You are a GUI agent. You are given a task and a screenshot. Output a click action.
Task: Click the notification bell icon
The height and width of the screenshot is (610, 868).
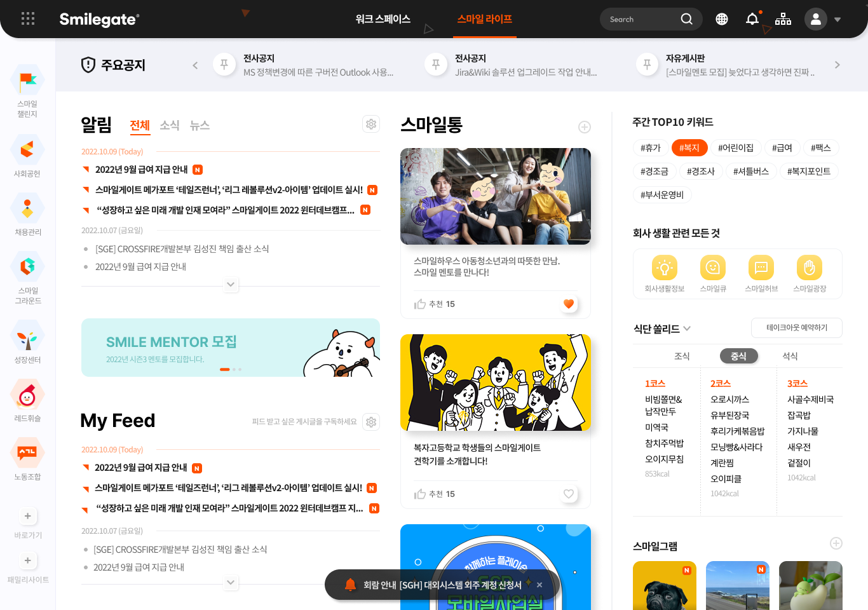click(x=752, y=19)
